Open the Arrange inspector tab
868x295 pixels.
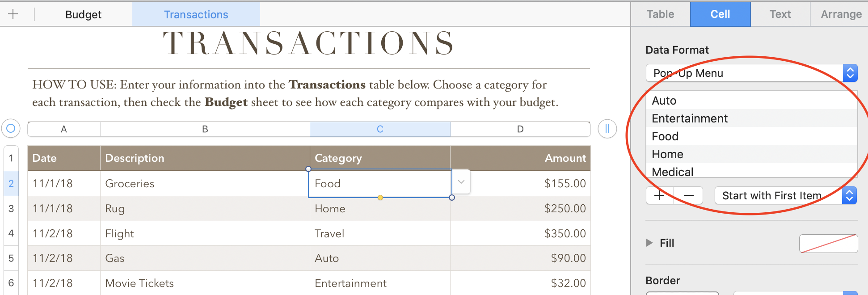click(x=841, y=14)
